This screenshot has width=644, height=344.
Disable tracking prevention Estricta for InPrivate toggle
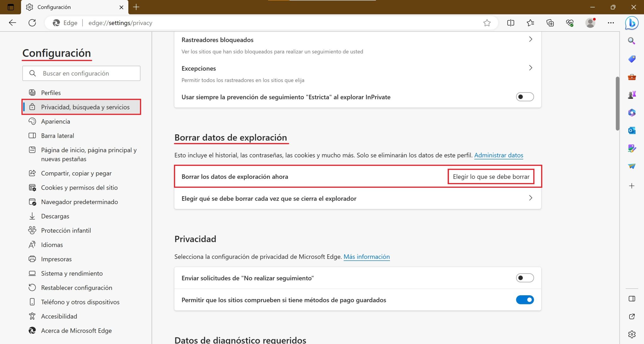pos(524,97)
